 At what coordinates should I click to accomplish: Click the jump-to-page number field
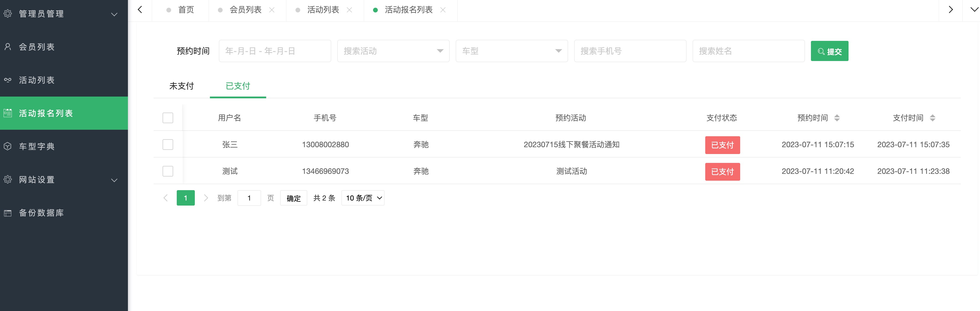(249, 198)
